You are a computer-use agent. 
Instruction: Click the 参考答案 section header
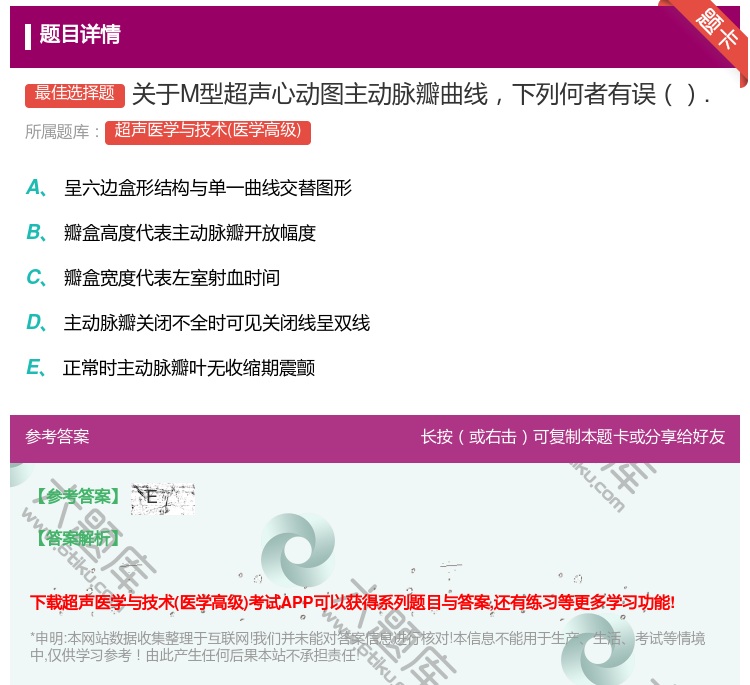point(57,436)
